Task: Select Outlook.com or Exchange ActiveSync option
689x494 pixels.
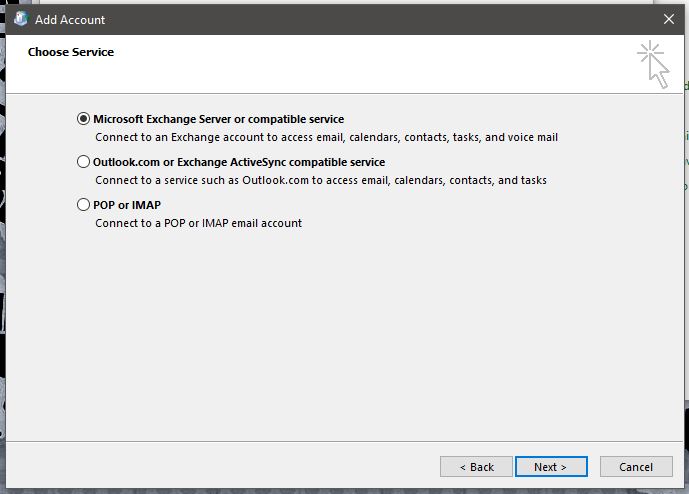Action: (83, 162)
